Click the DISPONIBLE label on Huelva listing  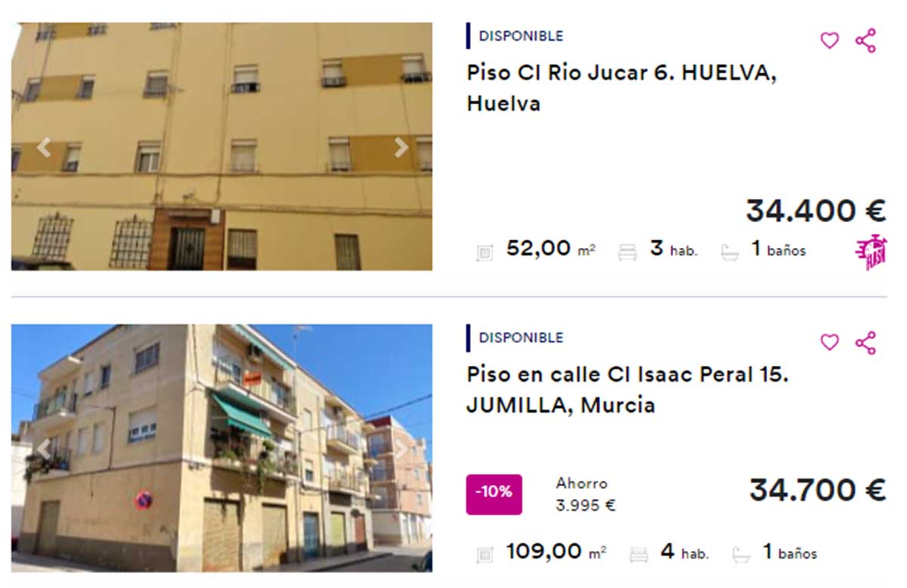coord(521,36)
